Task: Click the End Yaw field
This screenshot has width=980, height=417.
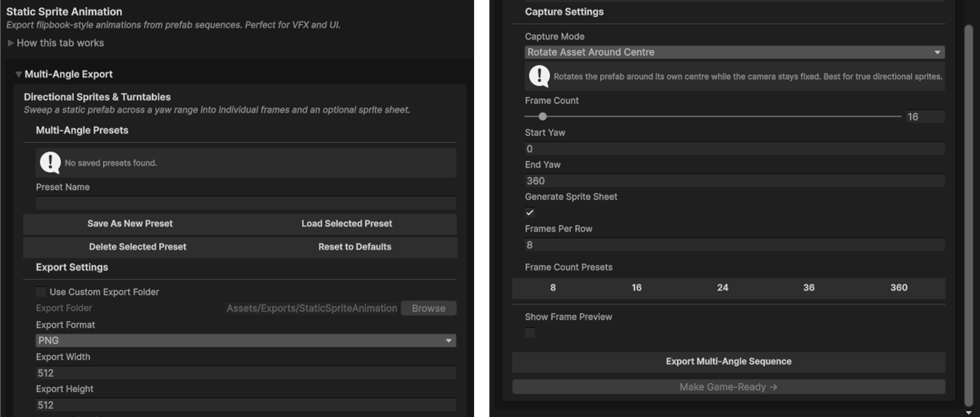Action: [x=735, y=181]
